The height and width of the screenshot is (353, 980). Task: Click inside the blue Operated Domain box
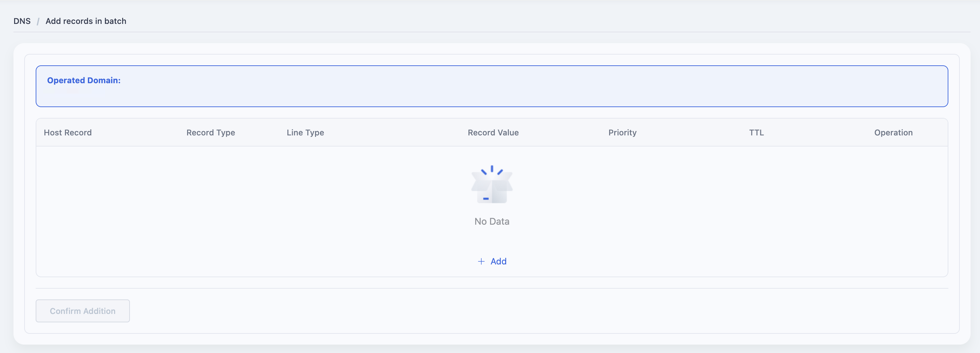click(x=492, y=86)
